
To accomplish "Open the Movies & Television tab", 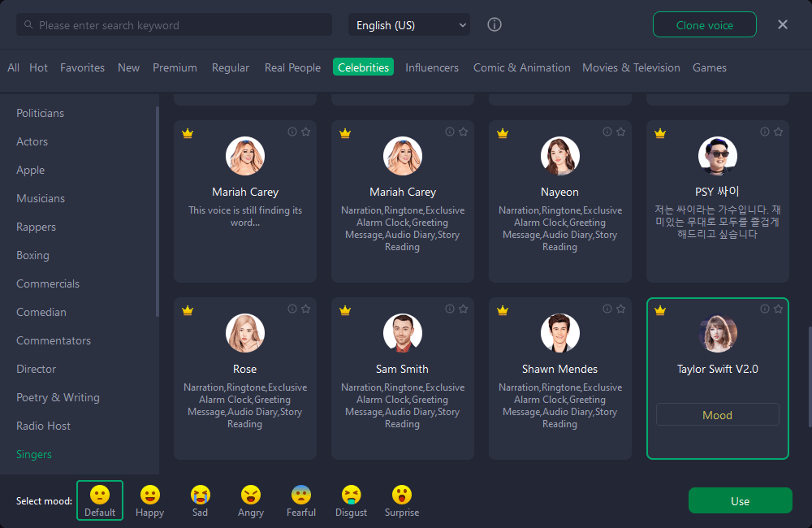I will [631, 67].
